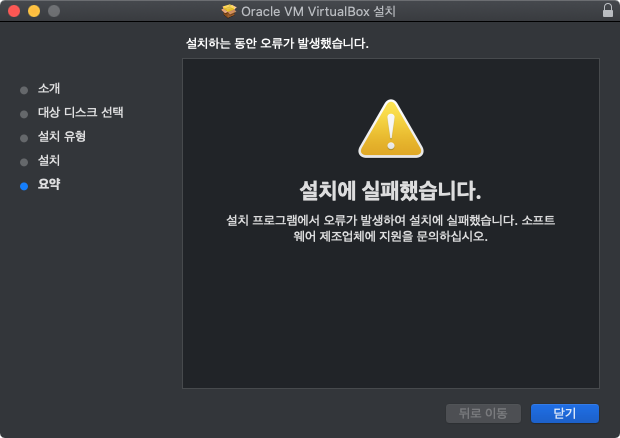
Task: Click the blue bullet next to 요약
Action: [x=24, y=186]
